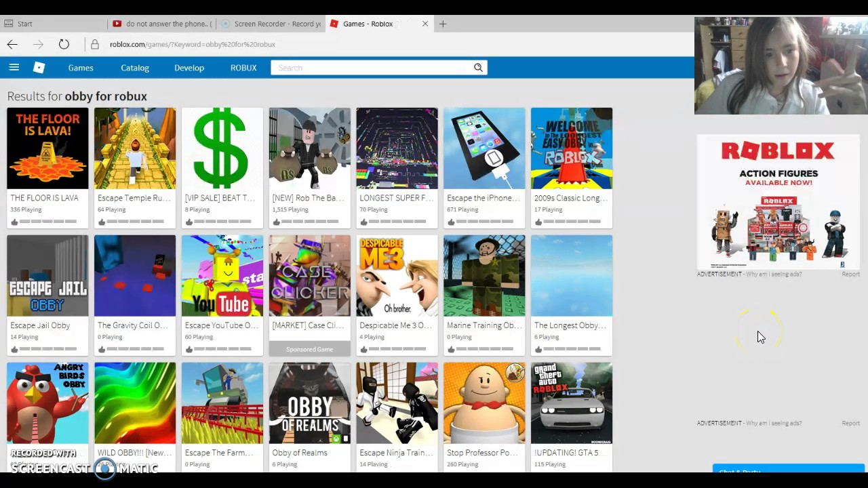Open the Gravity Coil Obby thumbnail
868x488 pixels.
pos(135,276)
